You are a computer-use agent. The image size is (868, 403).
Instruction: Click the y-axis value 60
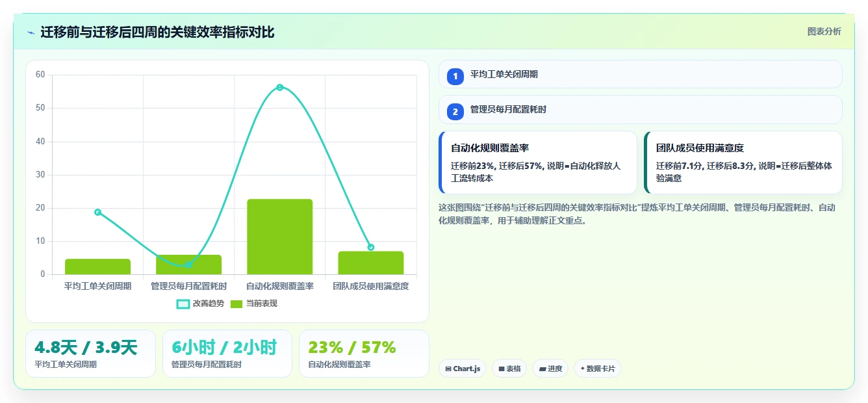point(40,75)
